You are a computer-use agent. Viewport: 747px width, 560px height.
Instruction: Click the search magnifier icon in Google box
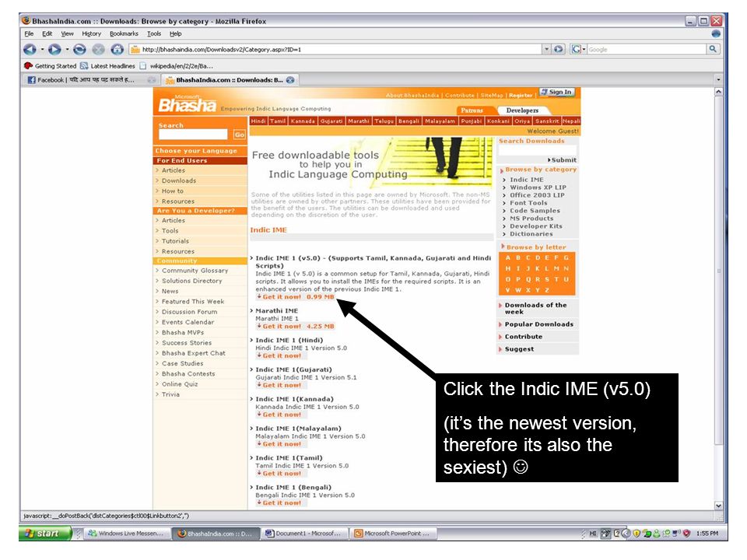[x=713, y=49]
